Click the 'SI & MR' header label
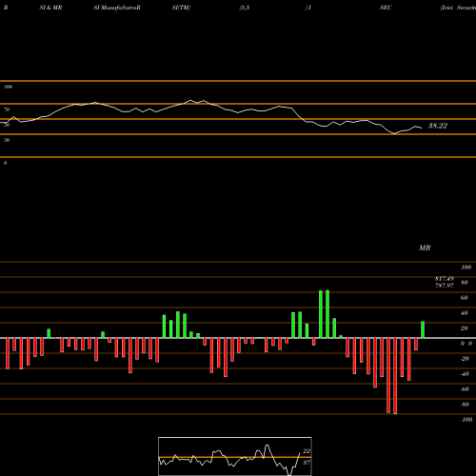This screenshot has width=476, height=476. [50, 8]
